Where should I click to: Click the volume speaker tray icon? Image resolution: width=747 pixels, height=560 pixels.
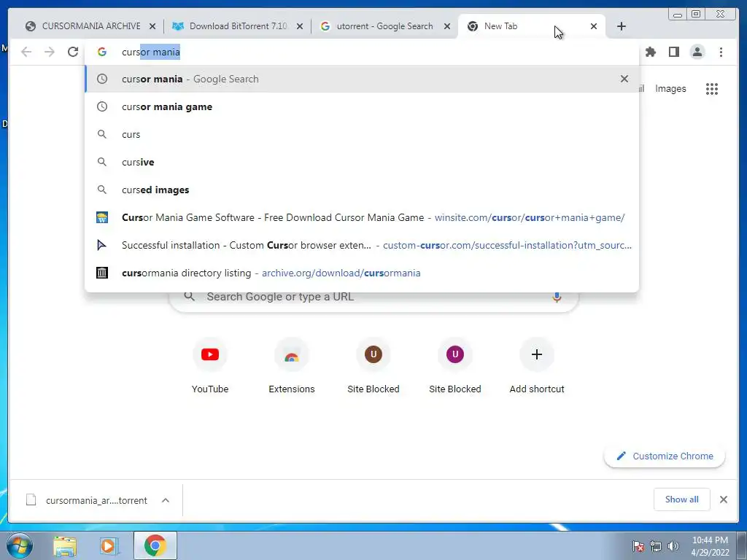pyautogui.click(x=673, y=546)
